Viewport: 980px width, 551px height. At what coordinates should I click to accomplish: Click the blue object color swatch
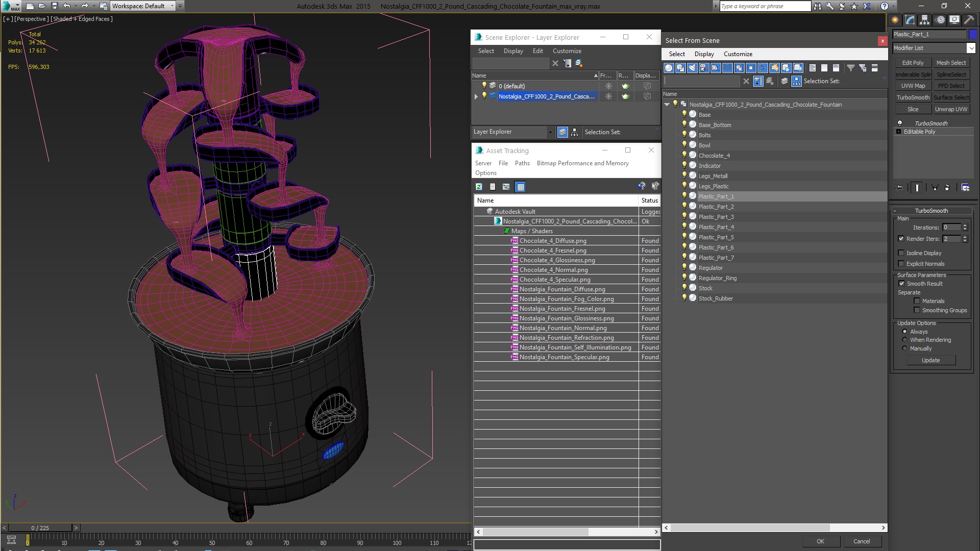(973, 34)
